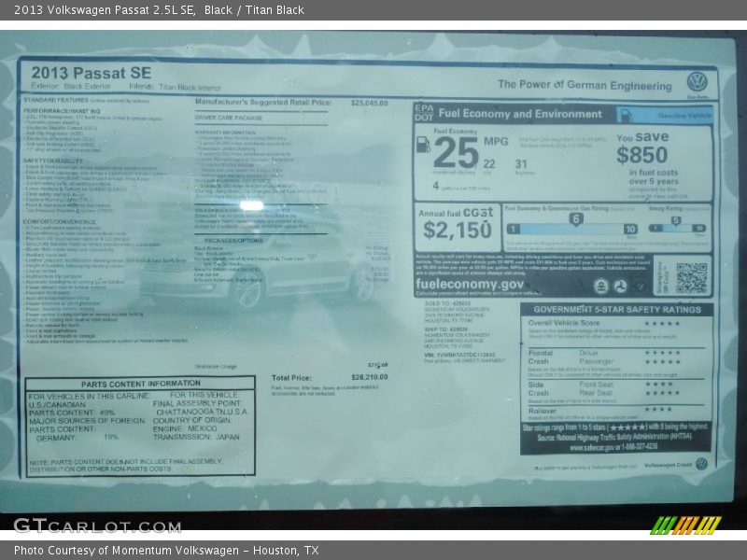Click the 'STANDARD FEATURES' heading

pos(56,101)
